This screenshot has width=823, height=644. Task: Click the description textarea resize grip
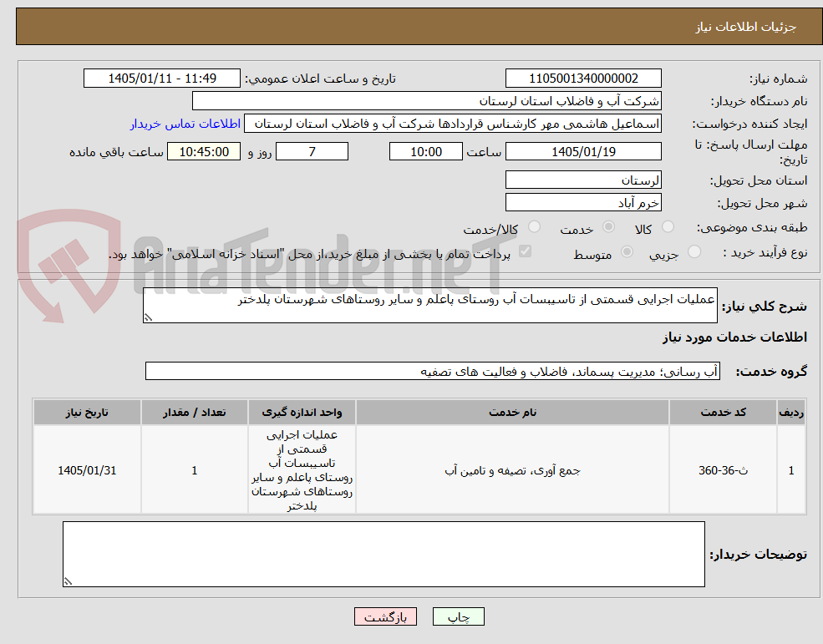click(x=148, y=317)
